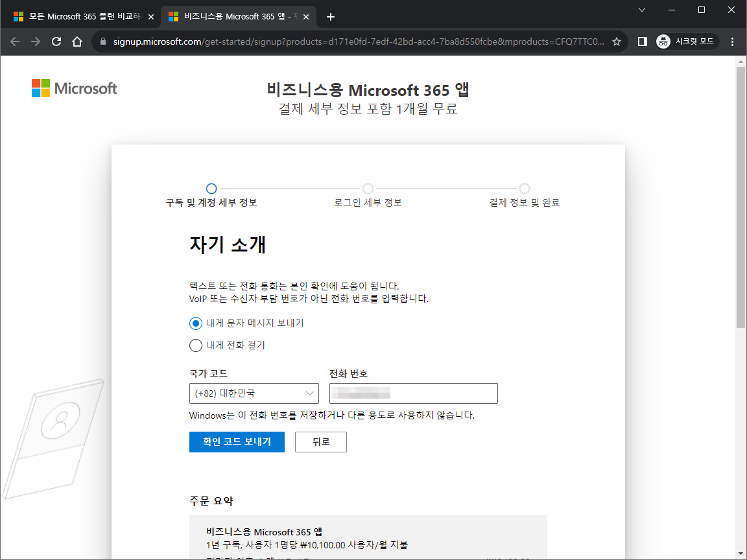Click the 주문 요약 heading
The height and width of the screenshot is (560, 747).
click(211, 501)
